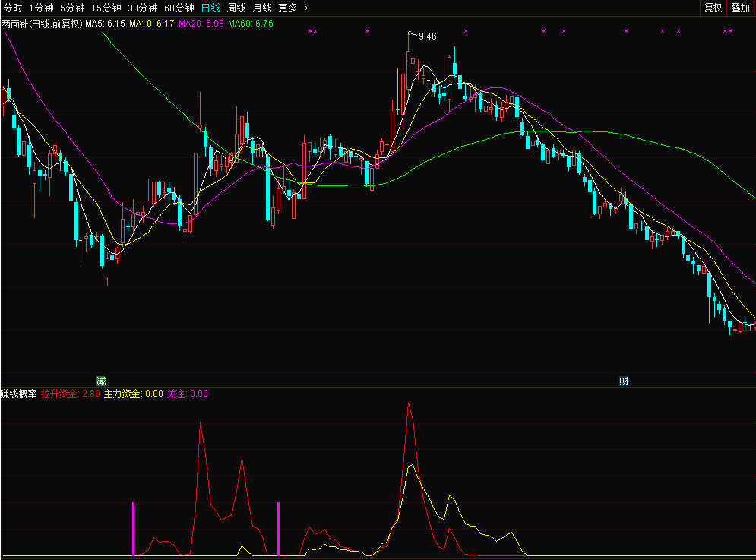Click the 9.46 high price label

(x=428, y=36)
